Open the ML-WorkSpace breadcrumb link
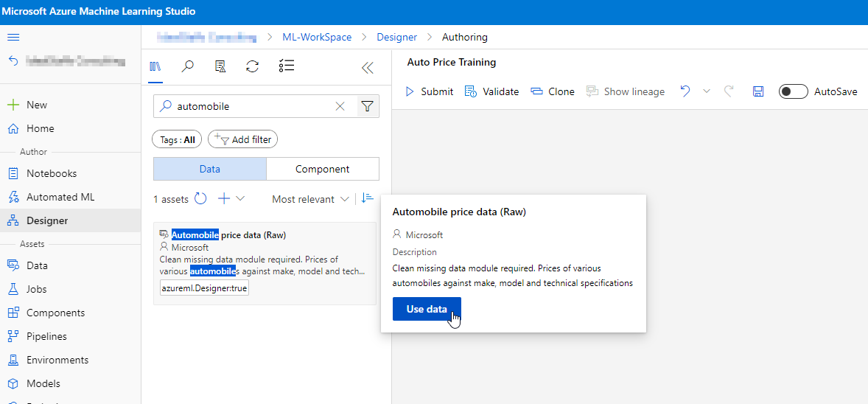Screen dimensions: 868x404 pos(317,37)
